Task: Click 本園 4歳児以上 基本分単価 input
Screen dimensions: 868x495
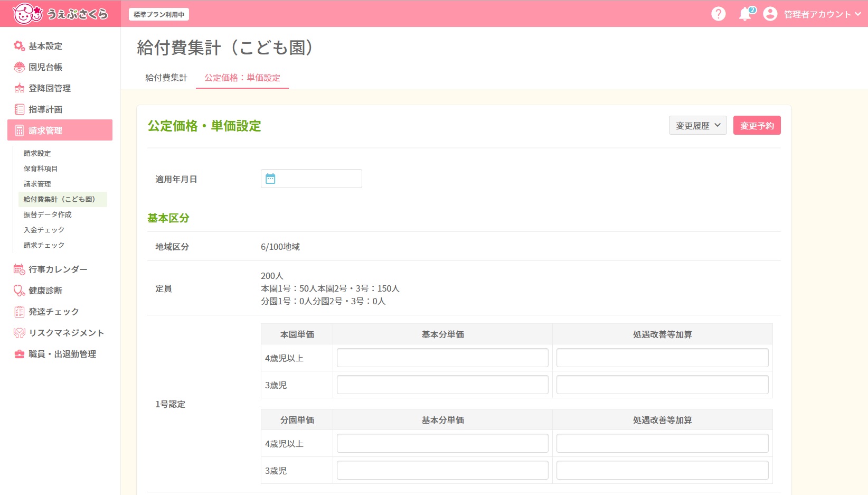Action: coord(442,358)
